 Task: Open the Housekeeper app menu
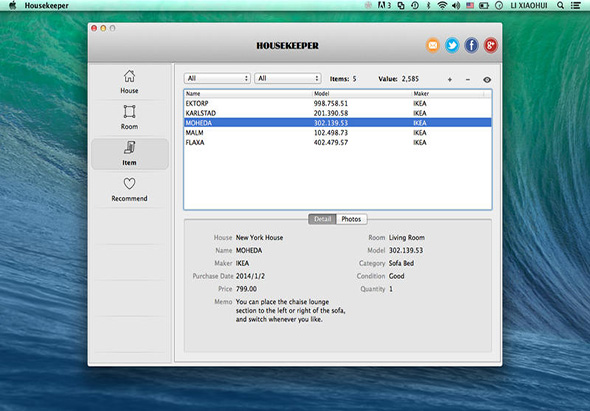point(47,5)
